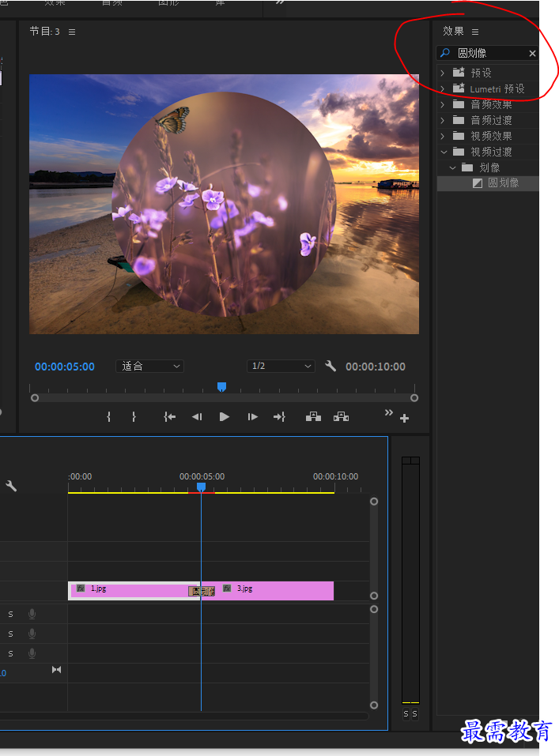Image resolution: width=559 pixels, height=756 pixels.
Task: Enable voice-over record on the bottom audio track
Action: coord(32,653)
